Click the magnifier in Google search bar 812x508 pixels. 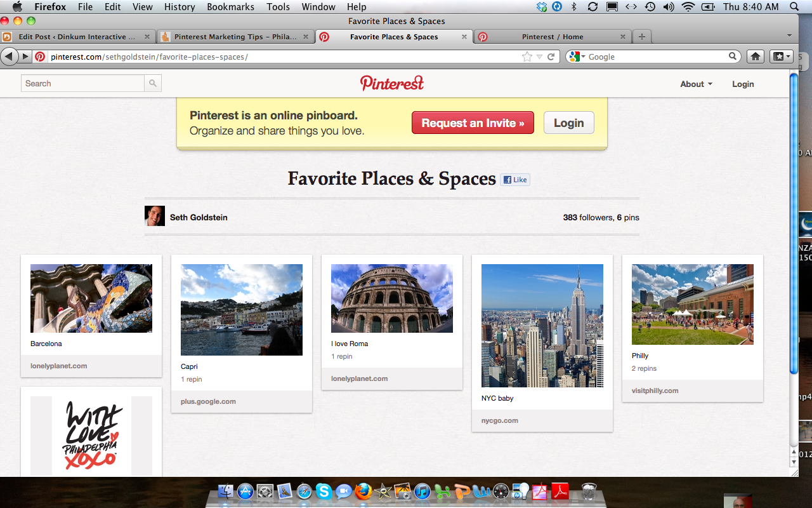point(733,57)
